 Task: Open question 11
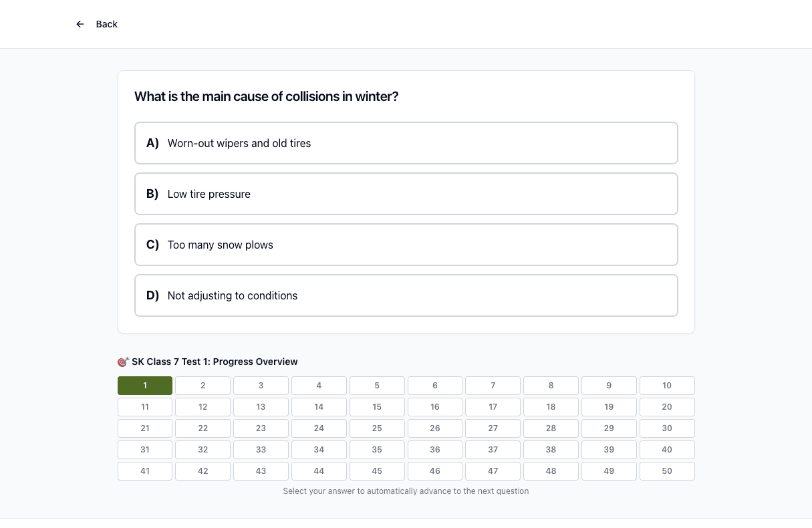[x=145, y=407]
